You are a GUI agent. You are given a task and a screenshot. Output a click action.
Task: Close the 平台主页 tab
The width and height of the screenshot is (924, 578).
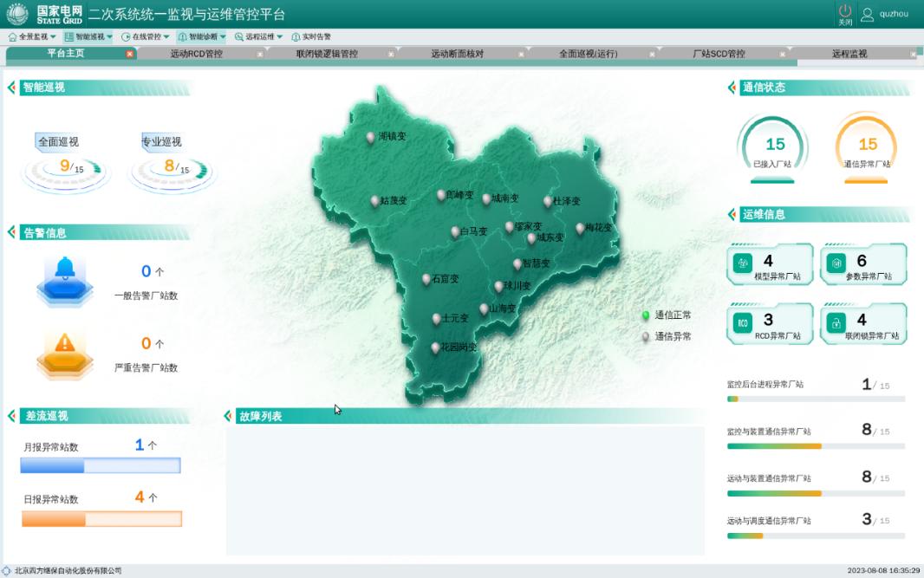[130, 54]
